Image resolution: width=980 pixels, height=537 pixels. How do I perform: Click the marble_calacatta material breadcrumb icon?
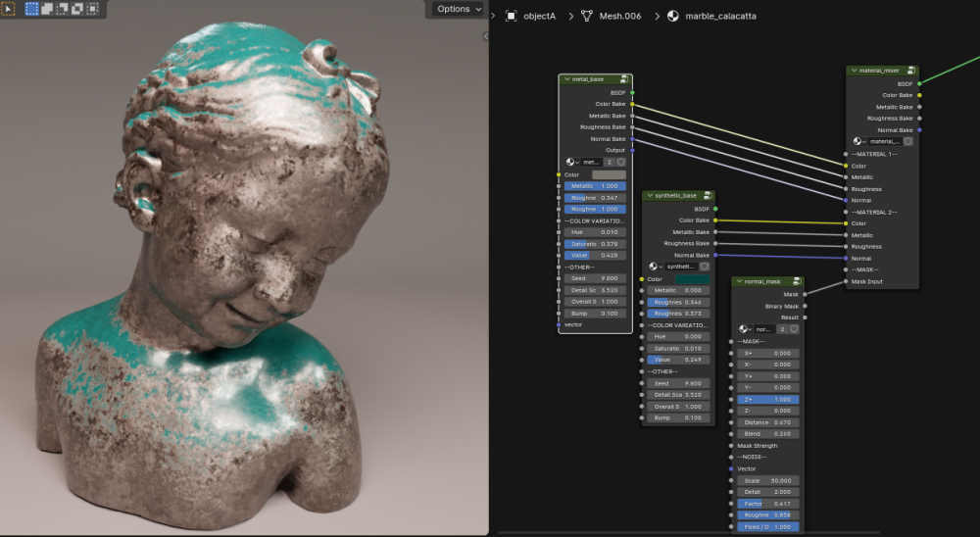[x=673, y=16]
